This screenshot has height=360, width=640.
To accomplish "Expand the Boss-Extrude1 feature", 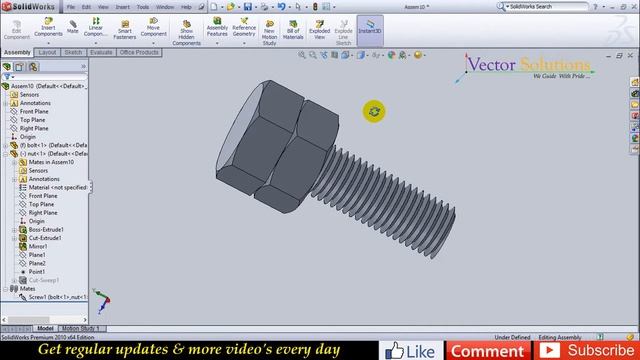I will point(14,230).
